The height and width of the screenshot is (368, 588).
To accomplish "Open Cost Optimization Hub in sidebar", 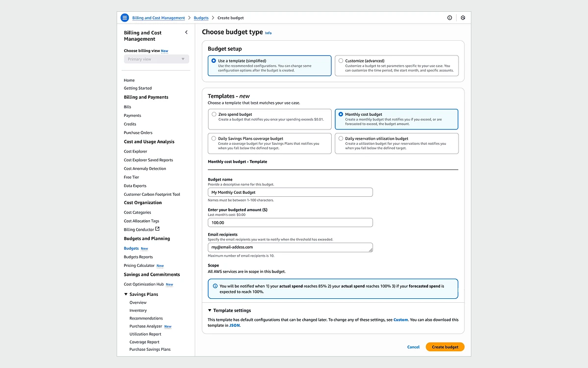I will [144, 284].
